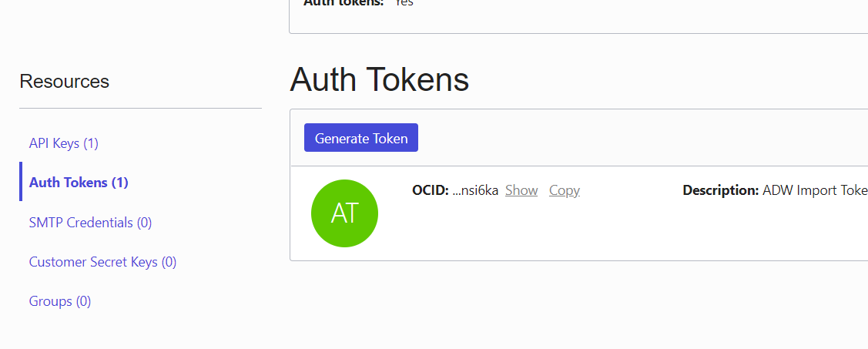Click the Resources sidebar heading

click(64, 82)
